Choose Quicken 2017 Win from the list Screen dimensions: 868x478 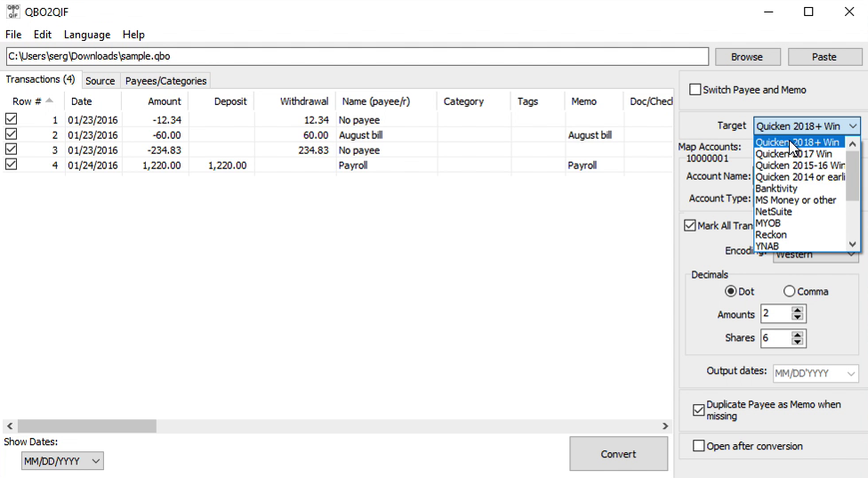(800, 154)
